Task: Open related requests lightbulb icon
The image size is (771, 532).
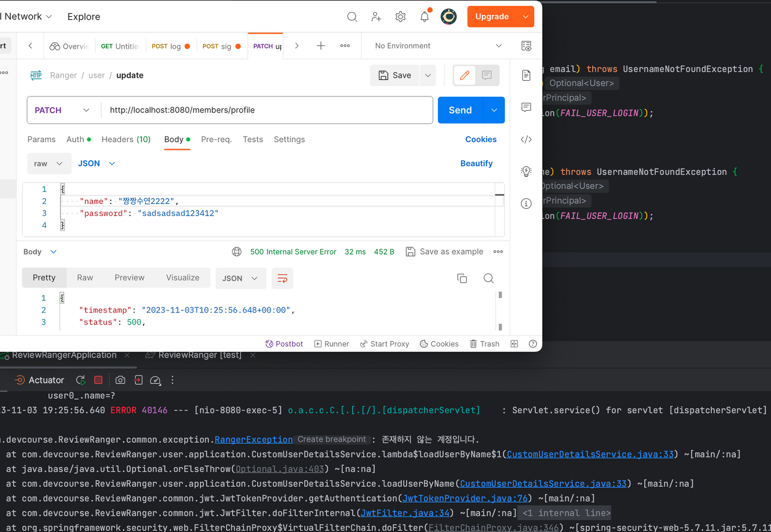Action: [x=526, y=172]
